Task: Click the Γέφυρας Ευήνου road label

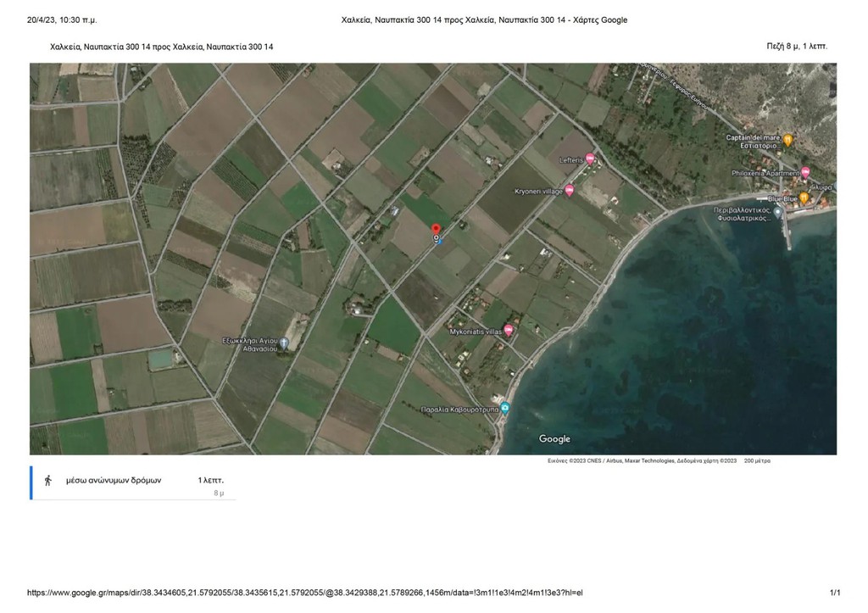Action: click(688, 97)
